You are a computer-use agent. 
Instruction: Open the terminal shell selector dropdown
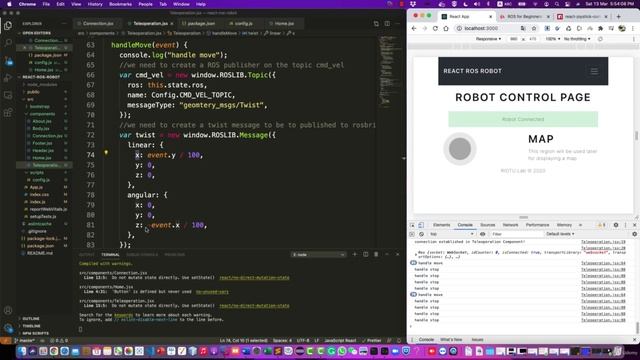(318, 255)
